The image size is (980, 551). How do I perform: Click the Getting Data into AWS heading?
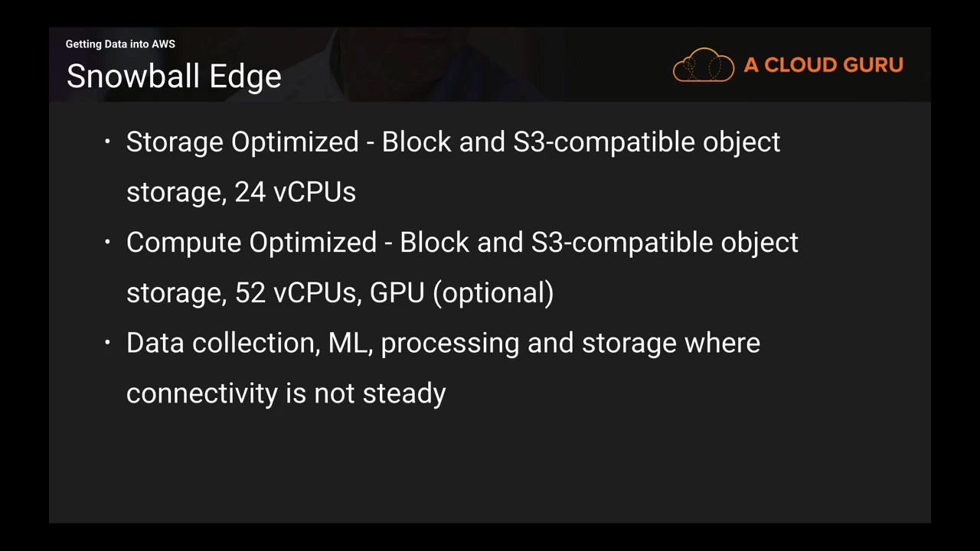(x=120, y=44)
